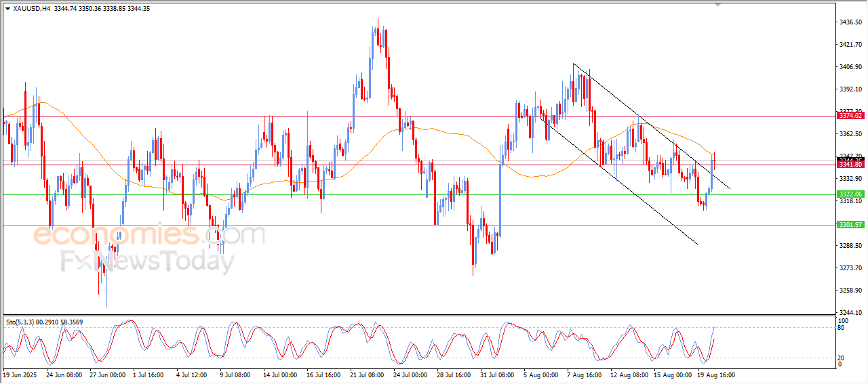Click the 3244.10 price scale value

click(x=850, y=313)
